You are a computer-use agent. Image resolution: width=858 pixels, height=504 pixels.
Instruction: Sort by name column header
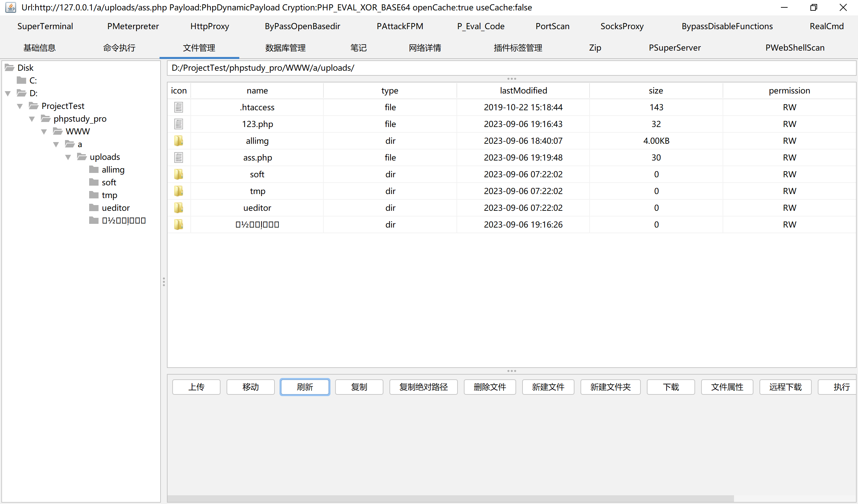(x=257, y=90)
